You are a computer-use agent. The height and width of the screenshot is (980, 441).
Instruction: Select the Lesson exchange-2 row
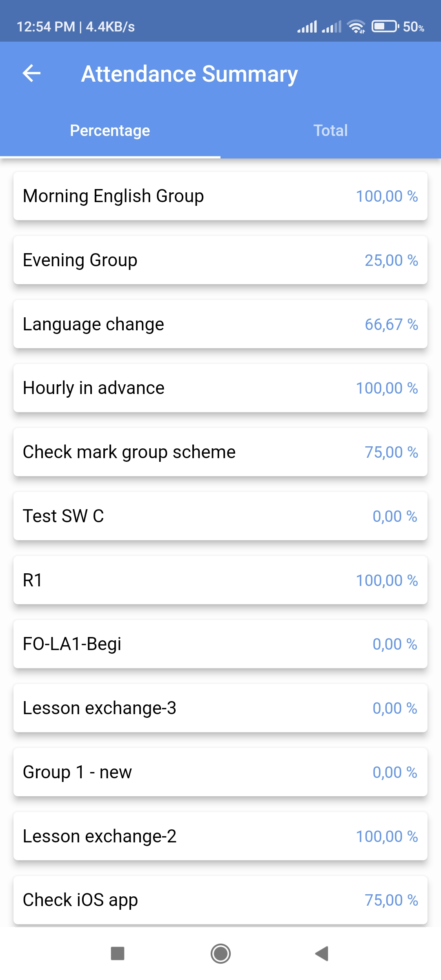[x=220, y=836]
